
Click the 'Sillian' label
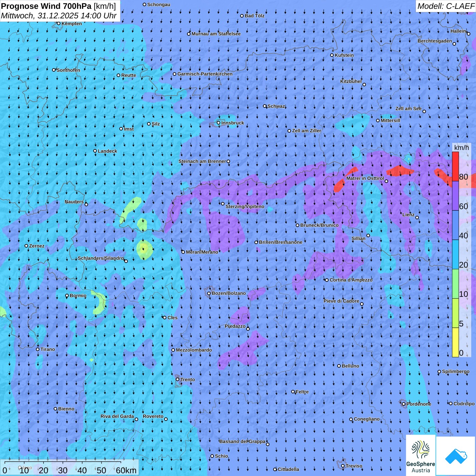pyautogui.click(x=358, y=238)
